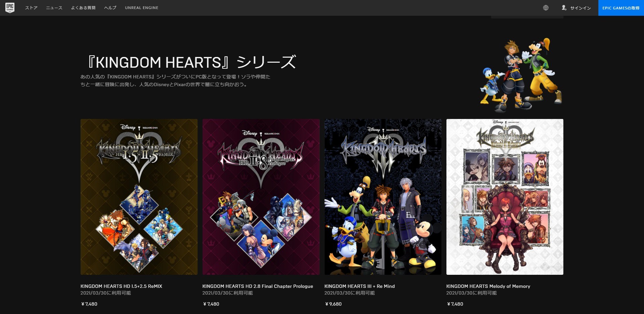The width and height of the screenshot is (644, 314).
Task: Click the user profile sign-in icon
Action: pos(564,8)
